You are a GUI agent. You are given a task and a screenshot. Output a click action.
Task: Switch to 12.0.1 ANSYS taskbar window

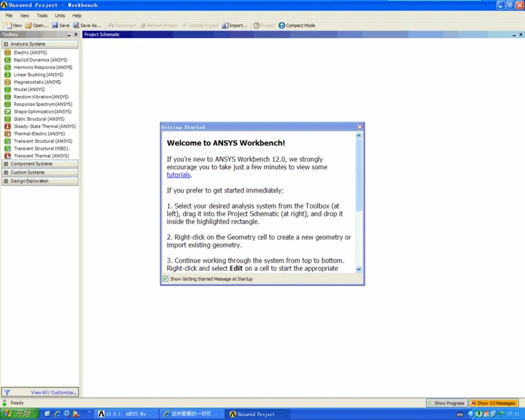click(x=125, y=414)
